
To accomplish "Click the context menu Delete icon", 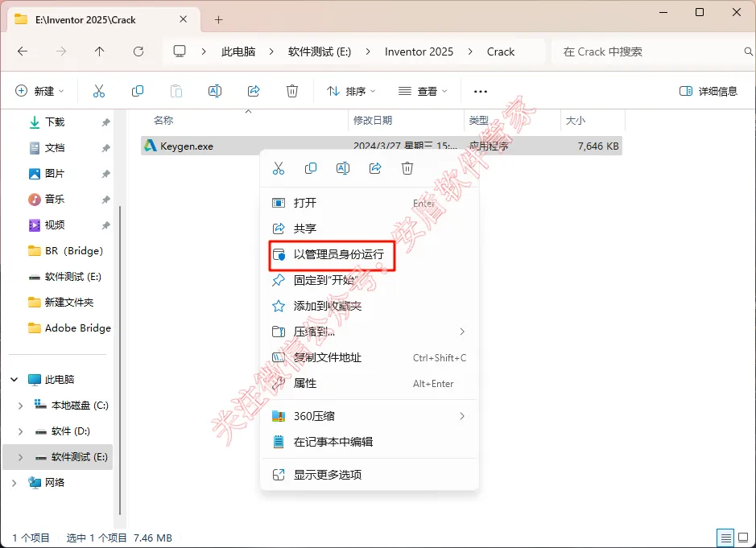I will click(x=407, y=168).
